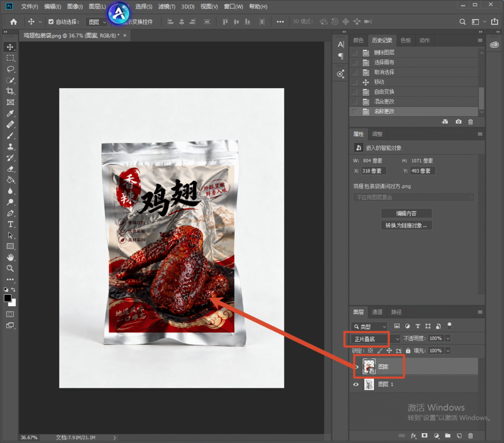This screenshot has height=443, width=504.
Task: Select the Crop tool
Action: tap(10, 91)
